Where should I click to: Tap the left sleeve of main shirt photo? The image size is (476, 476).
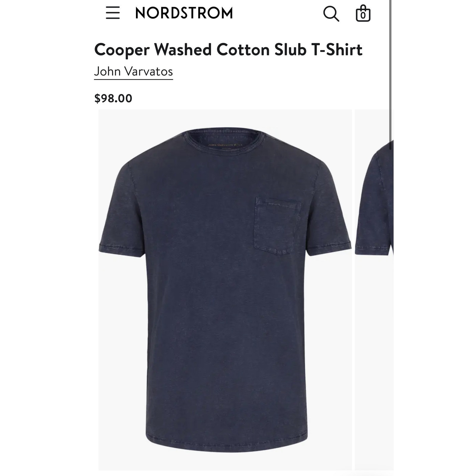point(122,211)
